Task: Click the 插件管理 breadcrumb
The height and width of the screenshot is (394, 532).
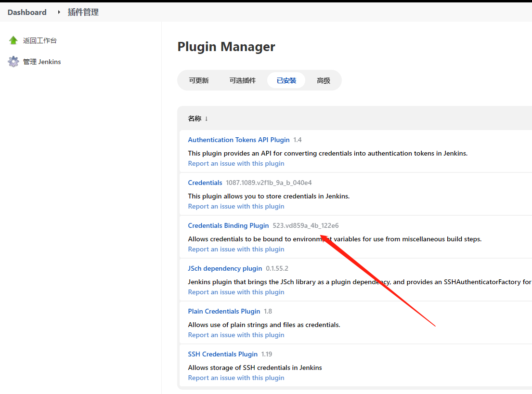Action: 83,12
